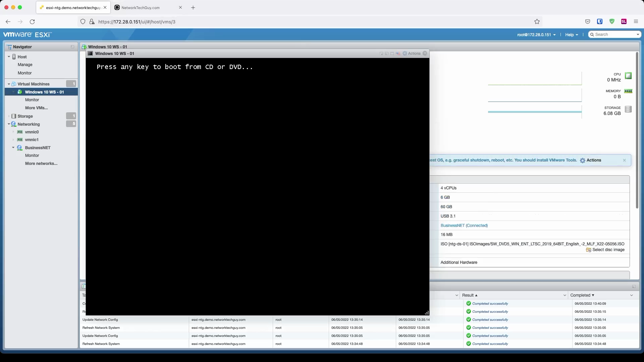The height and width of the screenshot is (362, 644).
Task: Click the VMware ESXi logo
Action: (x=28, y=35)
